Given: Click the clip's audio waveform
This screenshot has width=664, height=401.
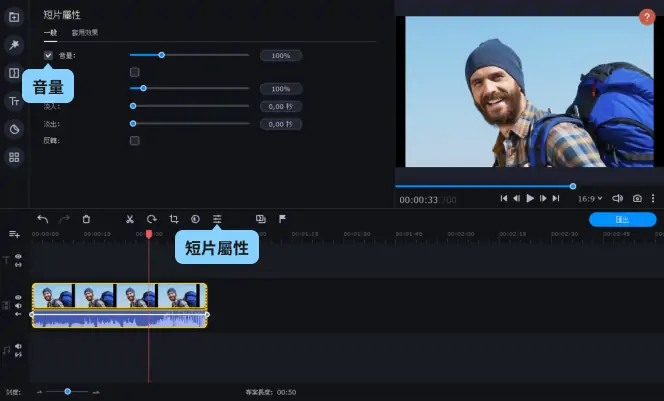Looking at the screenshot, I should pos(119,318).
